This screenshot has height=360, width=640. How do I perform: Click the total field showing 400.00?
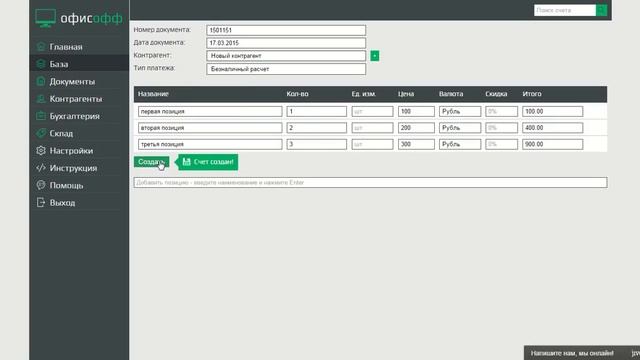pyautogui.click(x=553, y=128)
